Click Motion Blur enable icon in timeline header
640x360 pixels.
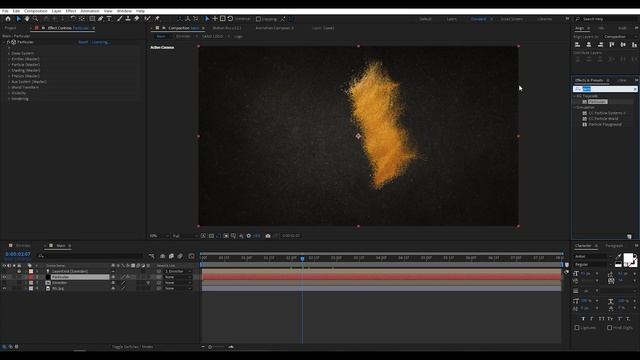click(x=180, y=256)
